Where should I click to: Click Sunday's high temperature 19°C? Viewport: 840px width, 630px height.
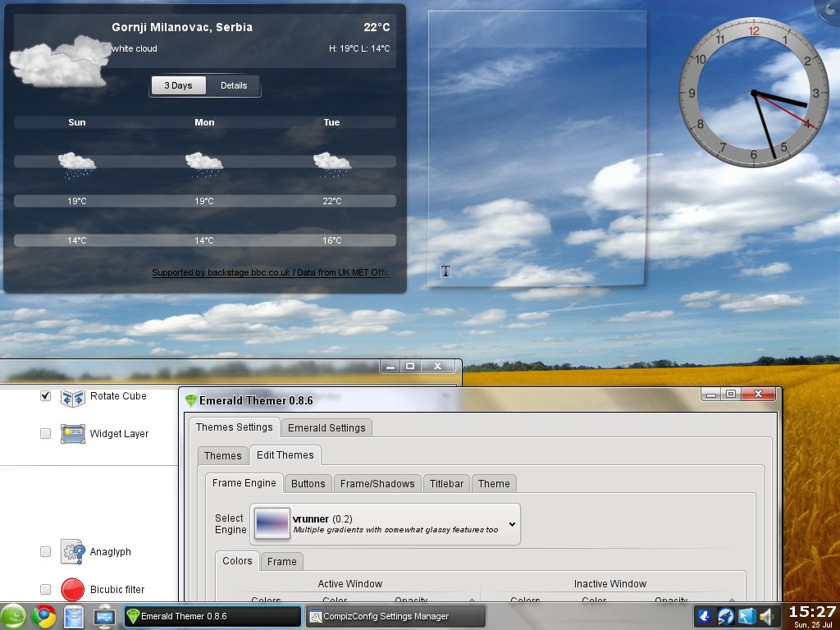tap(76, 201)
